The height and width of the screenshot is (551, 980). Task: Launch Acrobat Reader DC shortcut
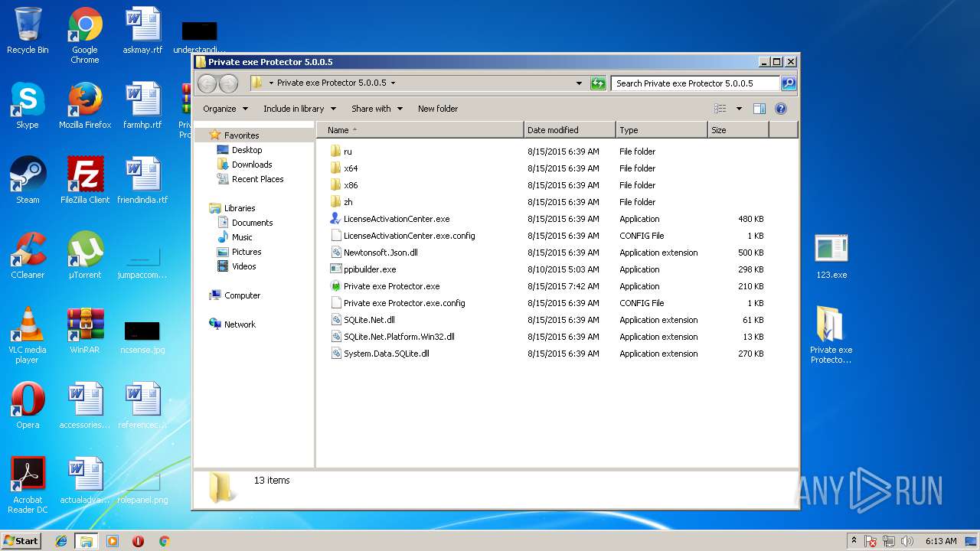point(28,485)
